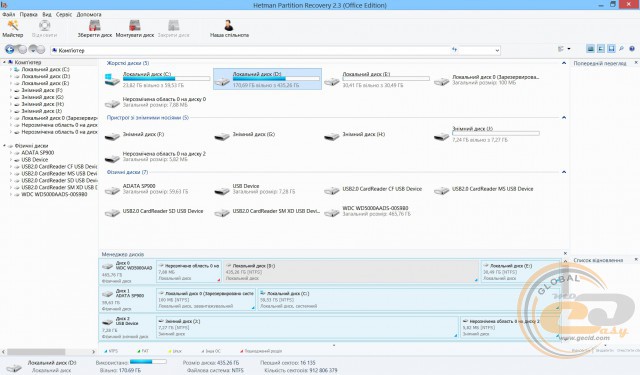Open the Файл menu
Image resolution: width=640 pixels, height=375 pixels.
click(9, 14)
